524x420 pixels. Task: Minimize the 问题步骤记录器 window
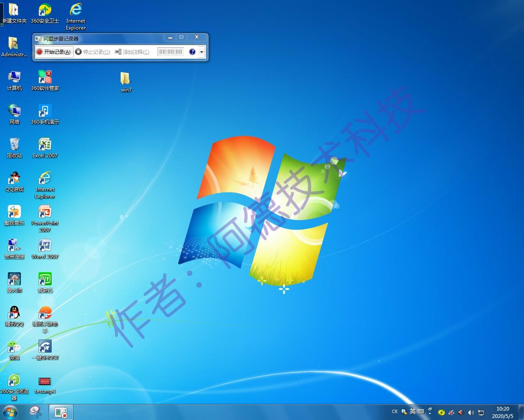pos(170,37)
